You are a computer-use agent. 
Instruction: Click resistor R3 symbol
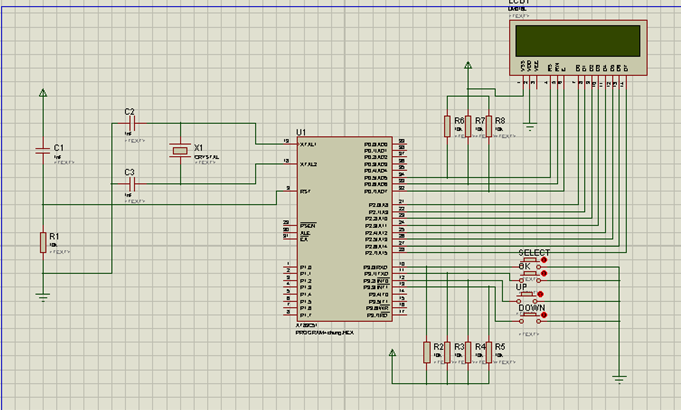pyautogui.click(x=447, y=351)
